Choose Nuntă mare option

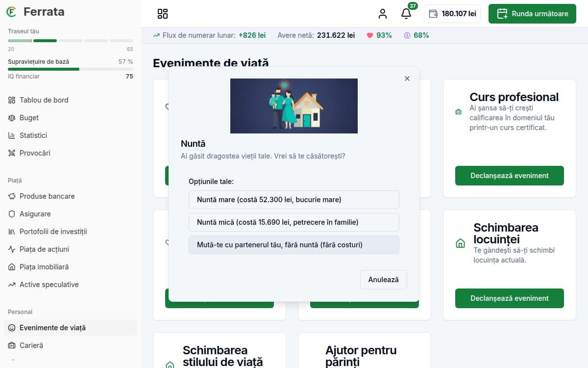294,200
